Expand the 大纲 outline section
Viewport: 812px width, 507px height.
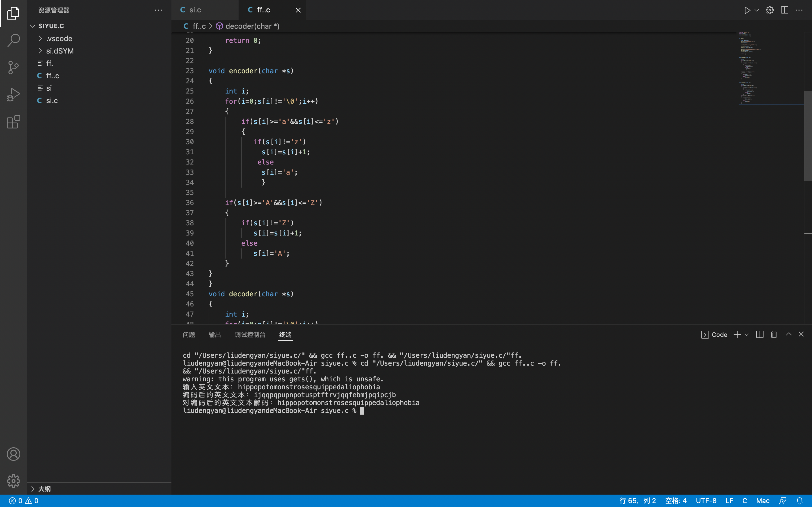point(44,489)
